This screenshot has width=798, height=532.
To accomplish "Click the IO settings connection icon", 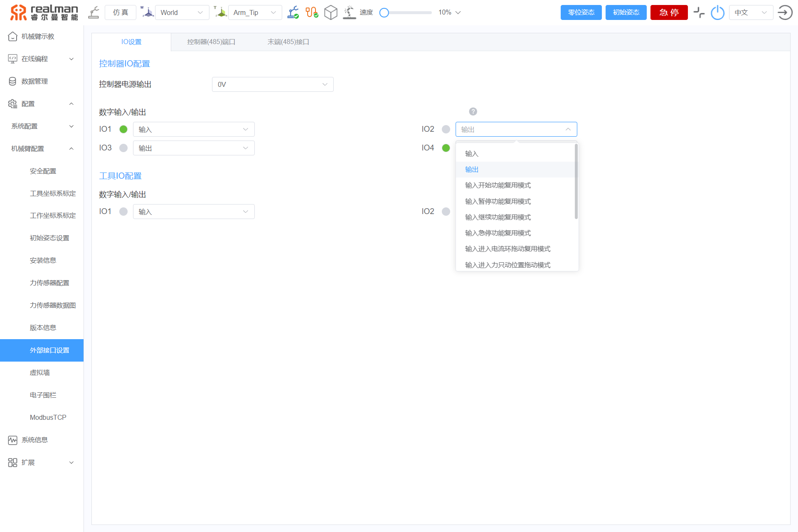I will click(310, 12).
